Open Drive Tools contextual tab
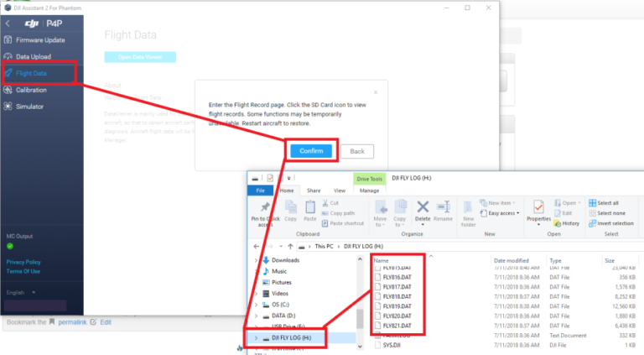 tap(369, 179)
